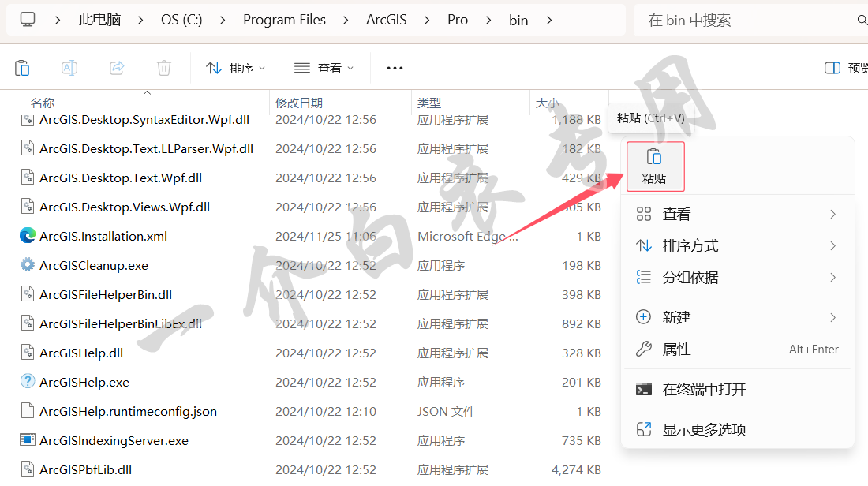Expand the chevron after ArcGIS breadcrumb
This screenshot has width=868, height=486.
coord(427,20)
